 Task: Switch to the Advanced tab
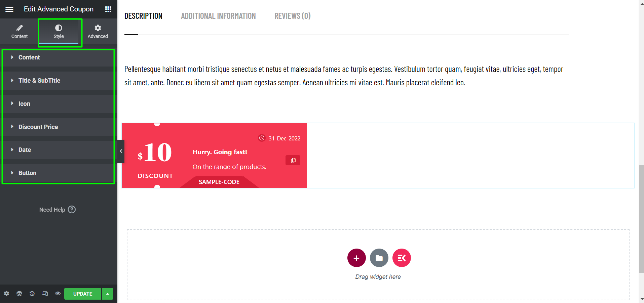[98, 31]
